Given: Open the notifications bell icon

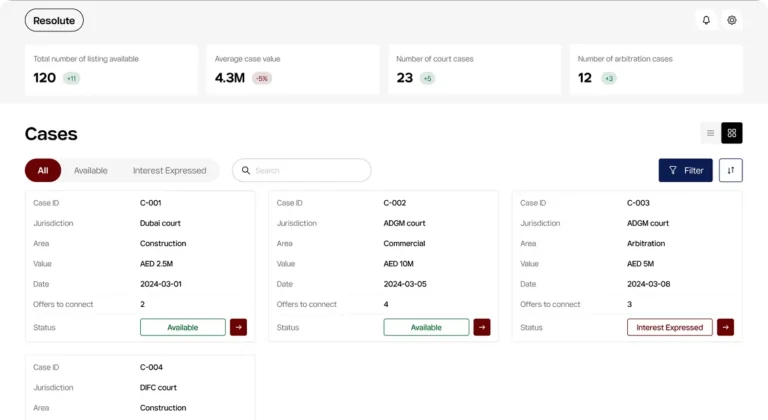Looking at the screenshot, I should click(x=706, y=20).
